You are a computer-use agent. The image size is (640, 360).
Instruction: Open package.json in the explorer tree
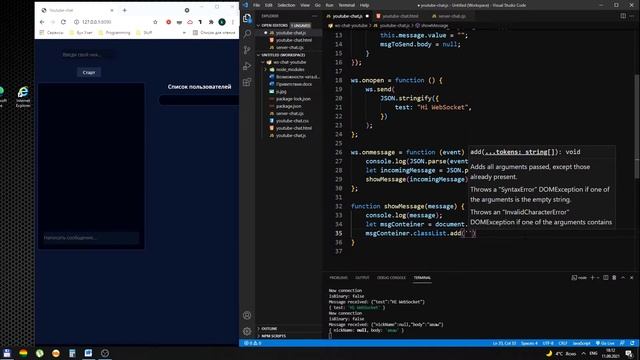[x=289, y=106]
